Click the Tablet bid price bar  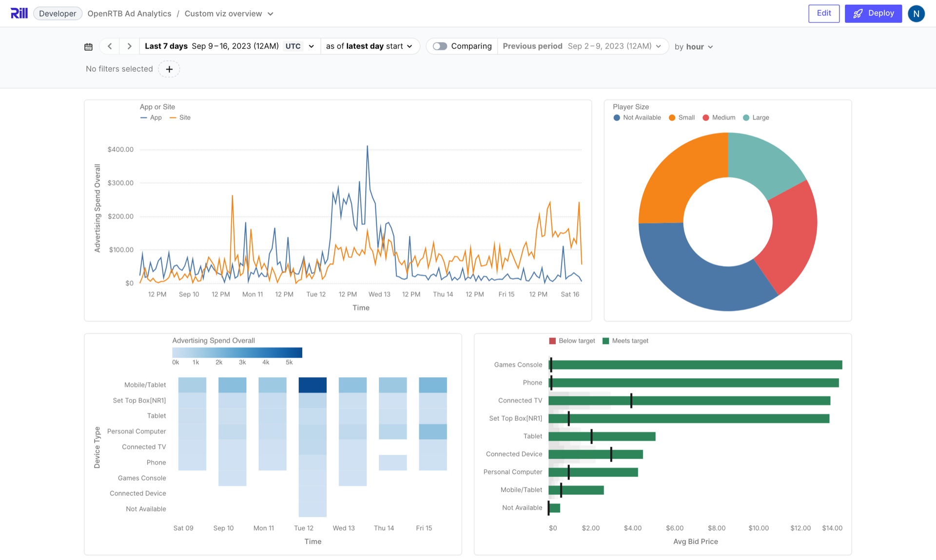pos(602,437)
